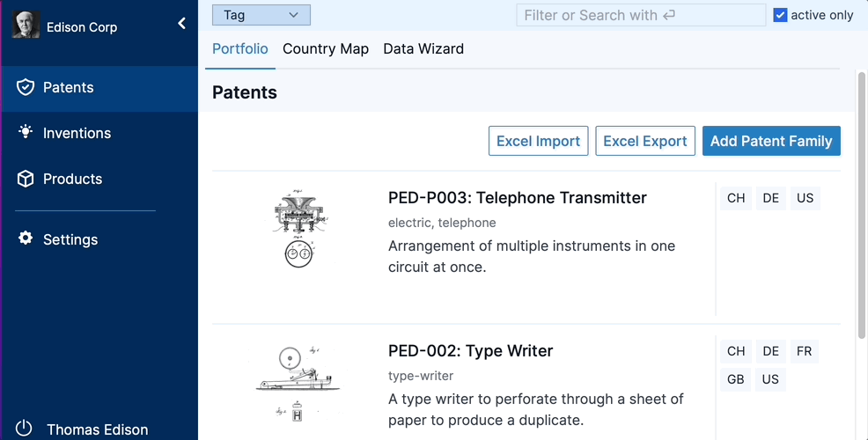Viewport: 868px width, 440px height.
Task: Click the power icon to log out
Action: (x=24, y=429)
